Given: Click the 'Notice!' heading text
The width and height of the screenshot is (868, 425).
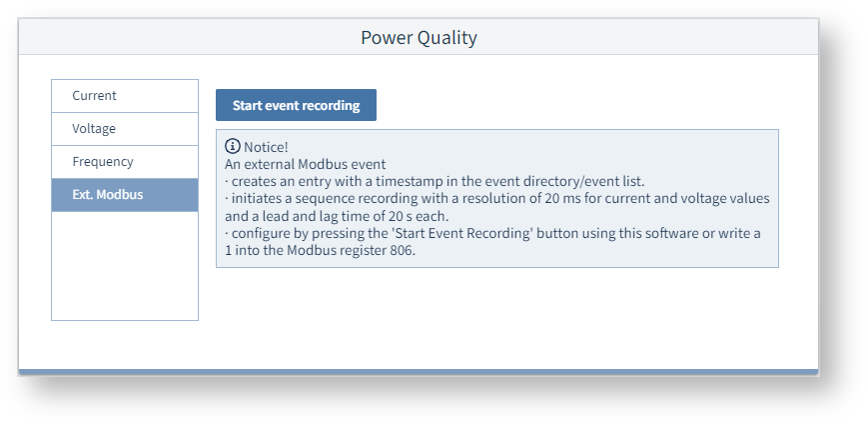Looking at the screenshot, I should pos(266,147).
